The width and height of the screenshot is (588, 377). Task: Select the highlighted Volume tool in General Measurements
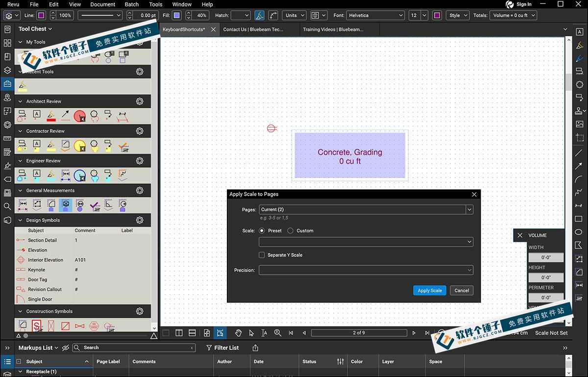65,205
